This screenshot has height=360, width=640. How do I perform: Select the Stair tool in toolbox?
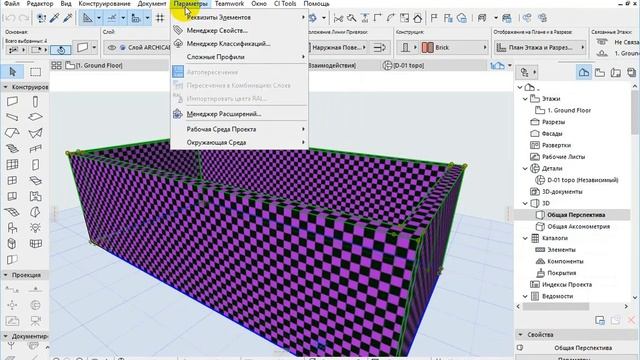[12, 149]
